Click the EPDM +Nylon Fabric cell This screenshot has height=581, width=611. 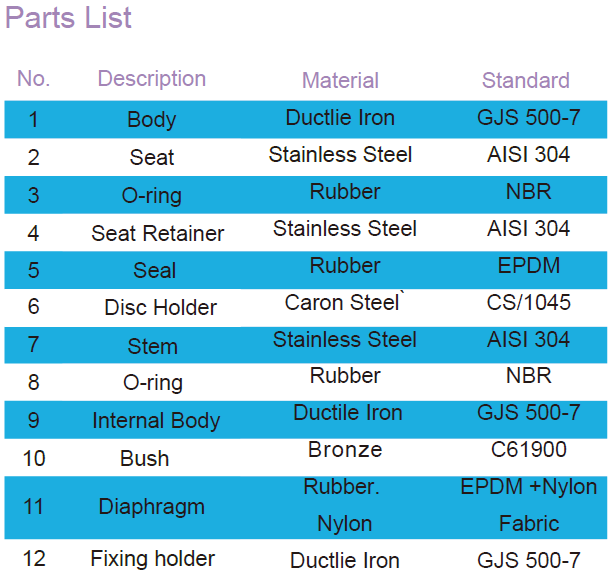pyautogui.click(x=529, y=505)
